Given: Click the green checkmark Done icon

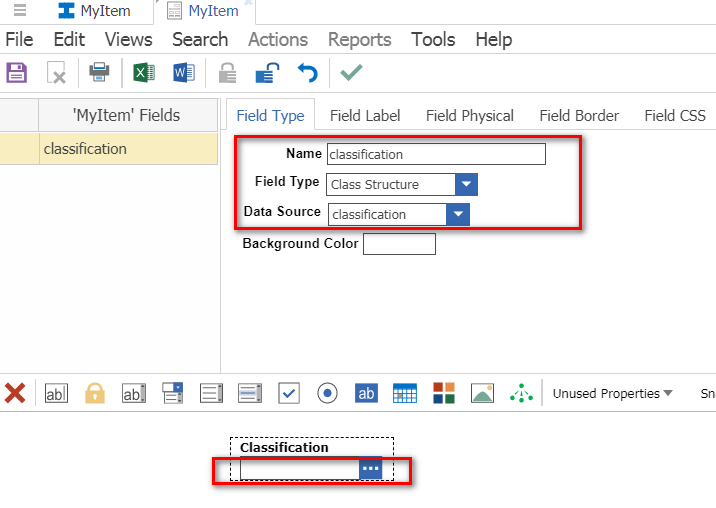Looking at the screenshot, I should coord(351,72).
